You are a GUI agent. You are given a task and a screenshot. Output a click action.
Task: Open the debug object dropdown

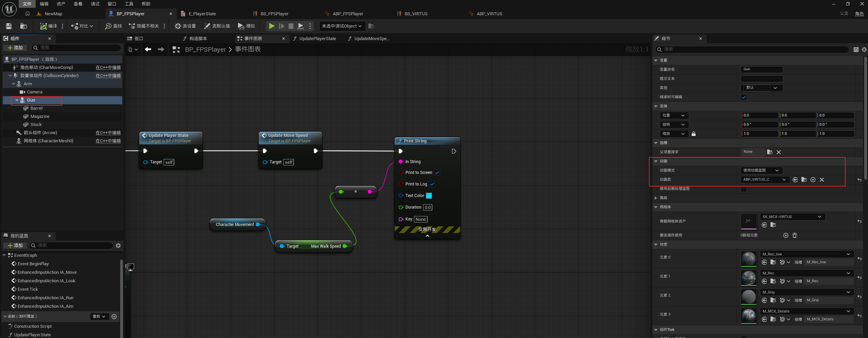[x=342, y=26]
